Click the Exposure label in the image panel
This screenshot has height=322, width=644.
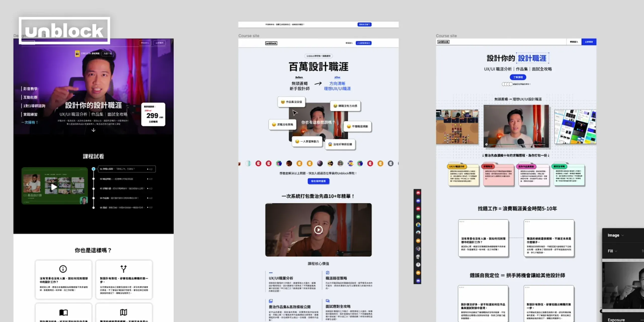coord(616,320)
